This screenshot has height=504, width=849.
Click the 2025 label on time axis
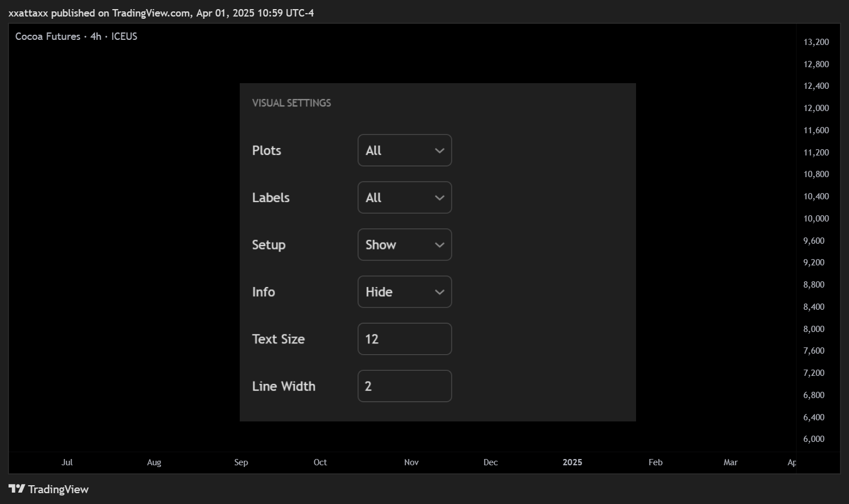point(572,462)
